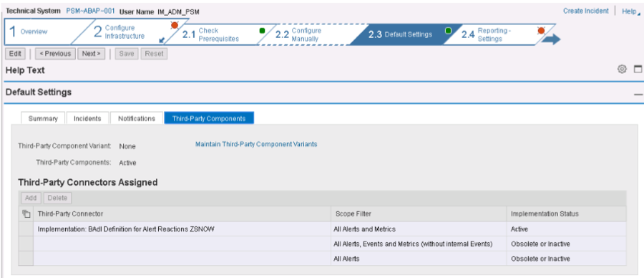Image resolution: width=644 pixels, height=278 pixels.
Task: Open the Create Incident link
Action: tap(585, 11)
